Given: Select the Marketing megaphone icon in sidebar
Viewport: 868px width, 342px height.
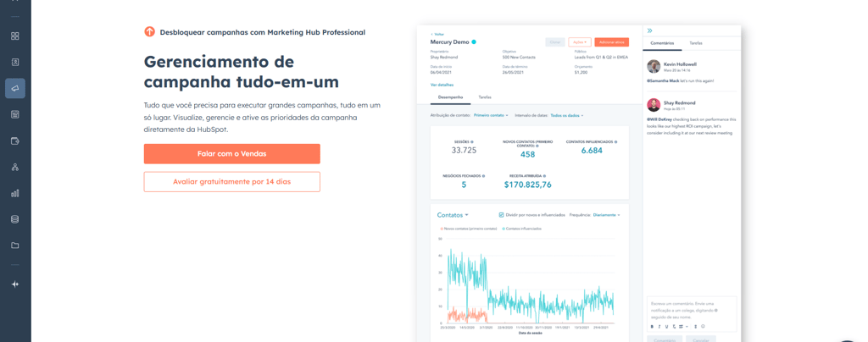Looking at the screenshot, I should 15,88.
